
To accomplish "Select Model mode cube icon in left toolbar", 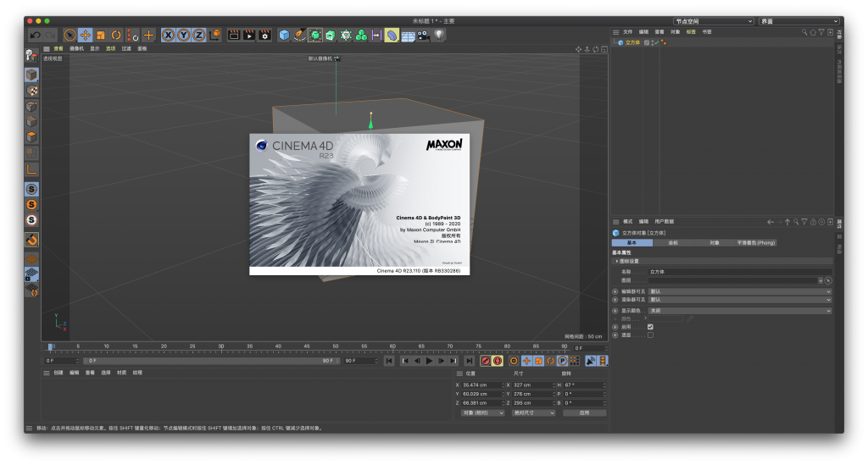I will (31, 75).
